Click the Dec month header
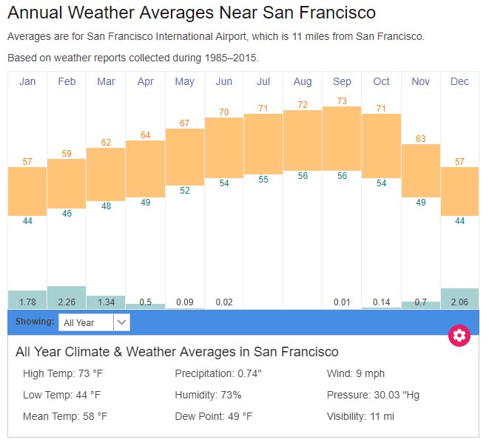The image size is (489, 448). (459, 81)
